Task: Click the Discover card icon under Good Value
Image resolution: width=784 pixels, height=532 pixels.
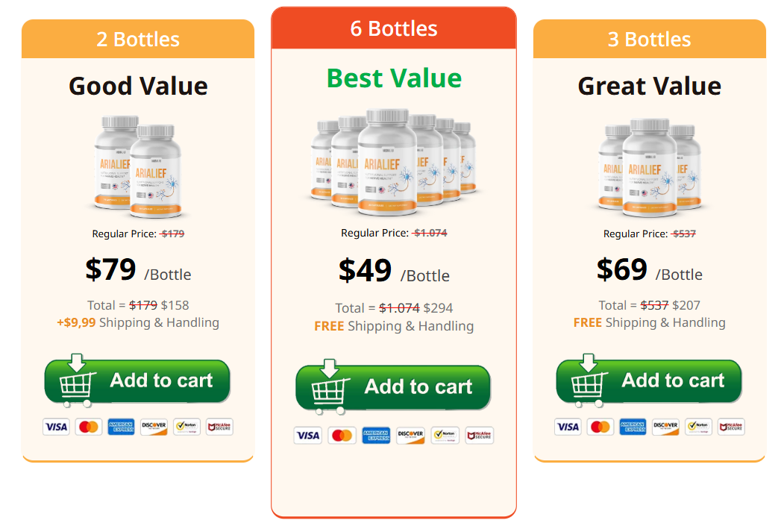Action: coord(154,427)
